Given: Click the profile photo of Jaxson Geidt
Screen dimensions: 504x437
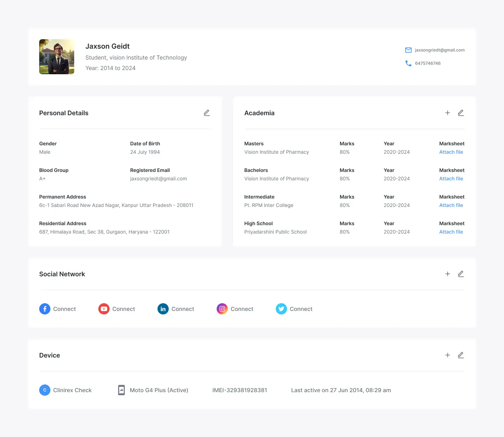Looking at the screenshot, I should (57, 57).
